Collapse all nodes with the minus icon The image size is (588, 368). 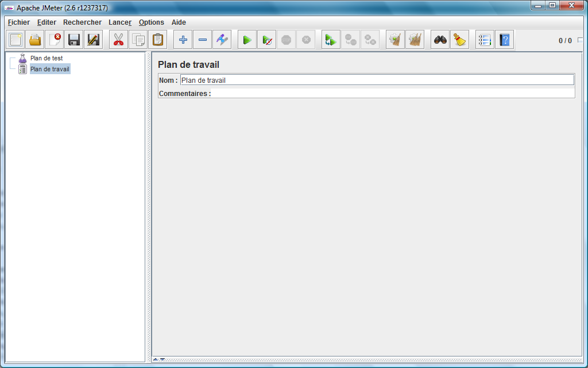(x=202, y=40)
